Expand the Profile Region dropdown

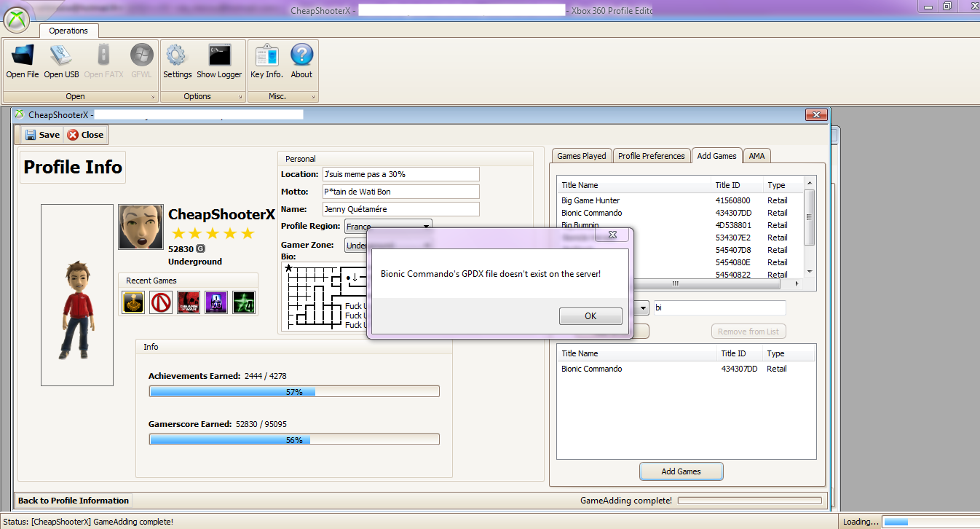(426, 227)
